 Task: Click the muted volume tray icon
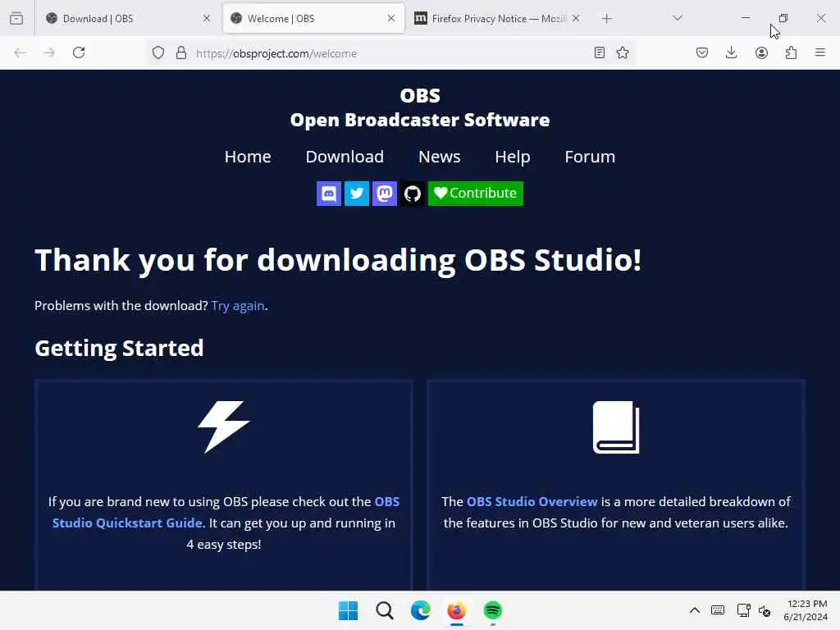pyautogui.click(x=765, y=610)
